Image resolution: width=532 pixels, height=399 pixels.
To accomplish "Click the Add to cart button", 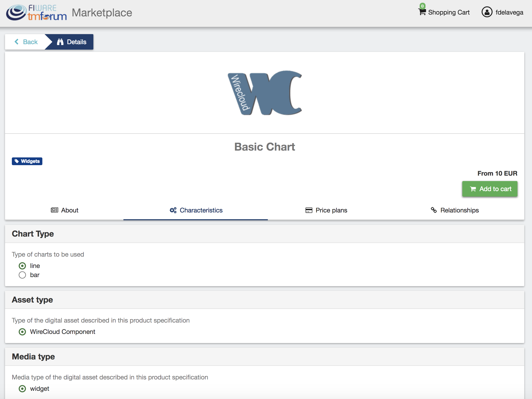I will (490, 189).
